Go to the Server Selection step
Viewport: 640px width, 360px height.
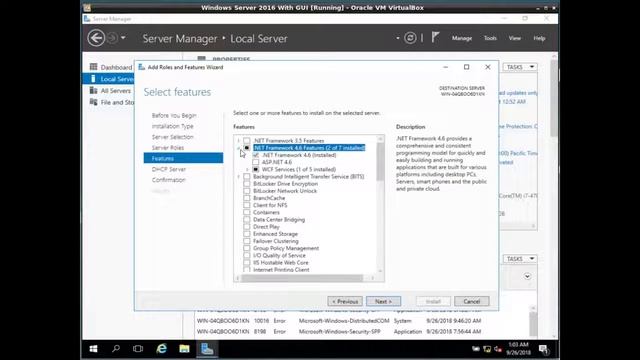pos(173,137)
